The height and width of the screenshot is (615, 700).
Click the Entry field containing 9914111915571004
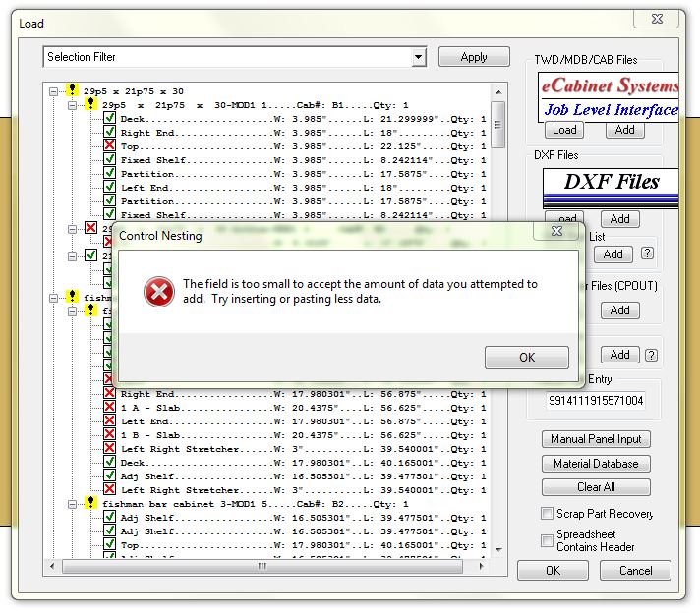[x=596, y=401]
